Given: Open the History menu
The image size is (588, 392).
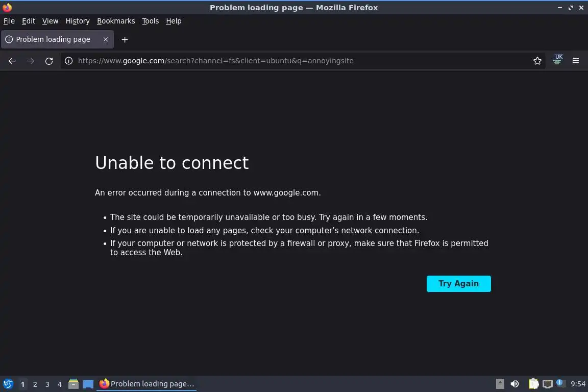Looking at the screenshot, I should [x=78, y=21].
